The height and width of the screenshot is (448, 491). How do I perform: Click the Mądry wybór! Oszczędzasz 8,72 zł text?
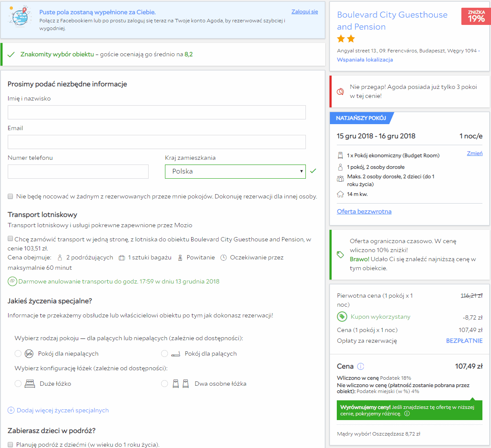pos(378,434)
